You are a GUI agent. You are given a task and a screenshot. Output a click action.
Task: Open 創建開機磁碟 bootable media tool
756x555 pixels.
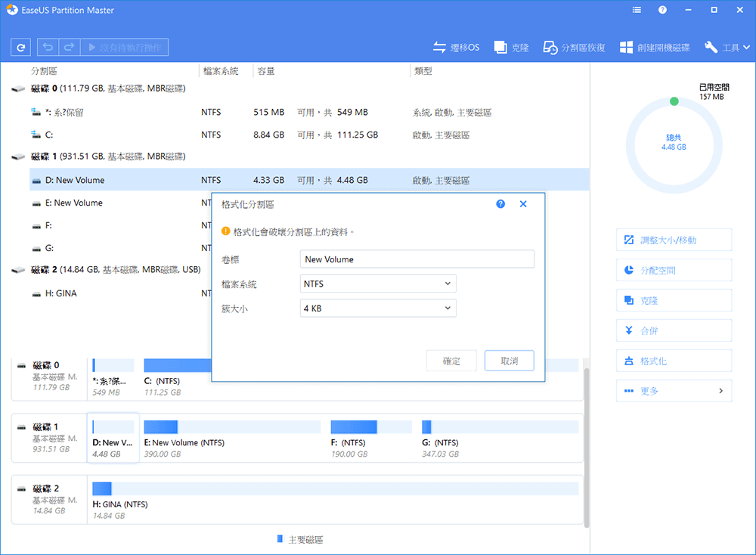pyautogui.click(x=654, y=47)
